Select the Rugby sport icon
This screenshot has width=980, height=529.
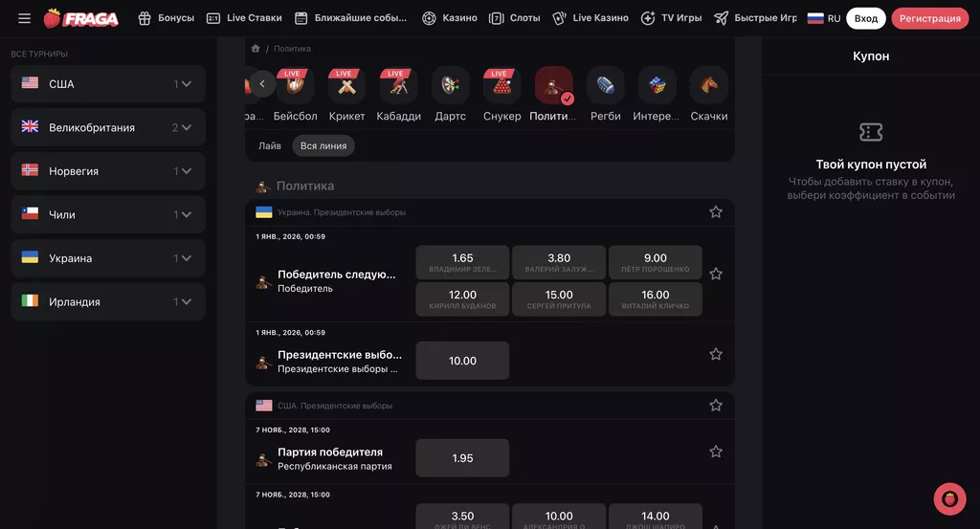tap(605, 85)
